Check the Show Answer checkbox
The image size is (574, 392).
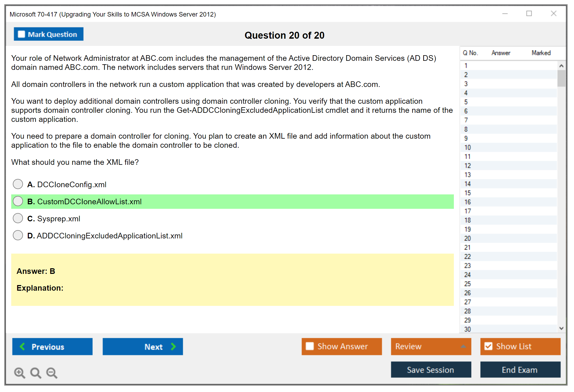pyautogui.click(x=310, y=346)
